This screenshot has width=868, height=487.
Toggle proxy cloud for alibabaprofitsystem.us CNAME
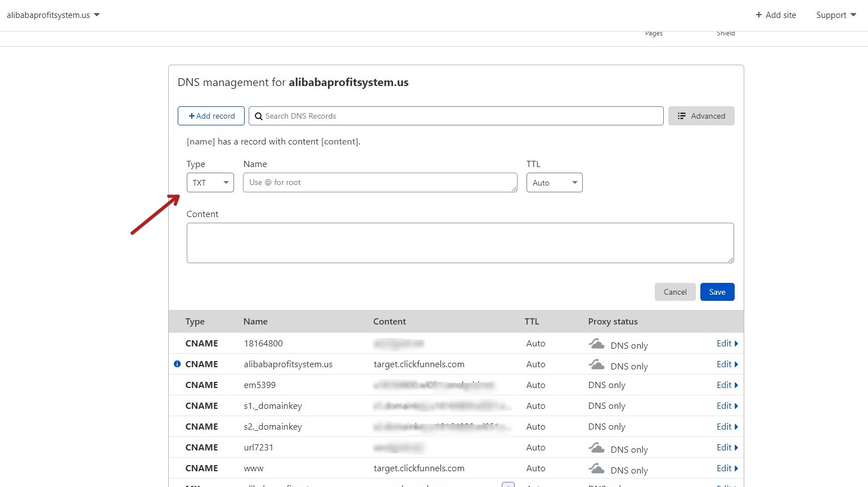[596, 364]
